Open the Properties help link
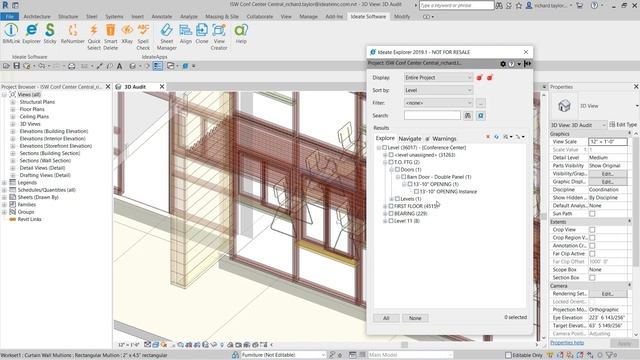This screenshot has width=640, height=360. [x=567, y=343]
